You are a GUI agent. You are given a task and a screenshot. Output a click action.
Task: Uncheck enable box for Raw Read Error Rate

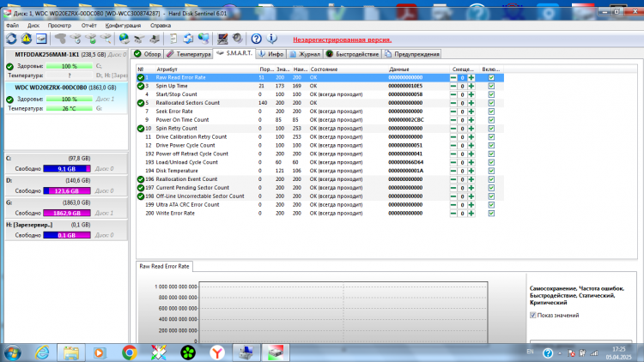click(x=491, y=77)
